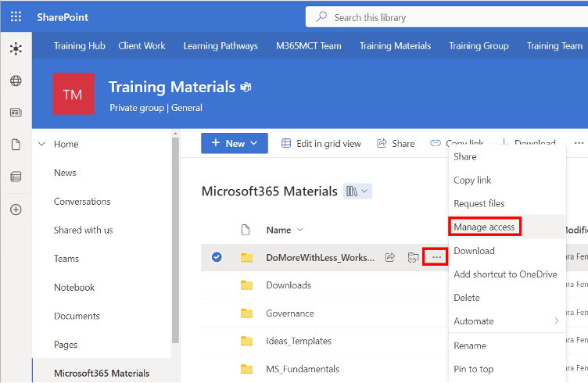
Task: Click the share icon on DoMoreWithLess_Works row
Action: coord(390,257)
